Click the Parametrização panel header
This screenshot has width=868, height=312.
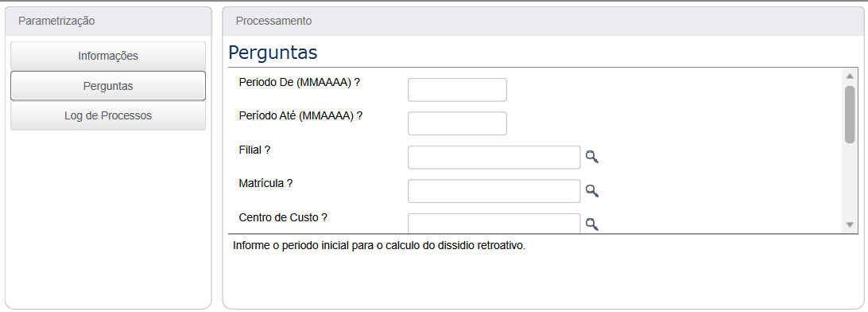click(x=108, y=21)
